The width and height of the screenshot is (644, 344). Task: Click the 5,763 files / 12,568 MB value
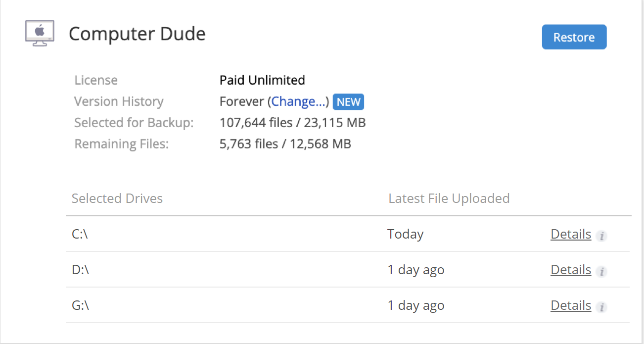pos(285,144)
